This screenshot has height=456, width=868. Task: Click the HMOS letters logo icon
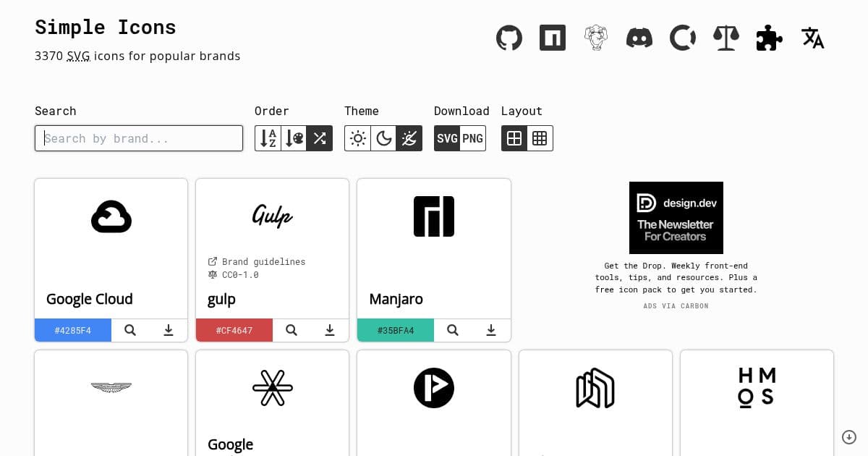point(757,387)
